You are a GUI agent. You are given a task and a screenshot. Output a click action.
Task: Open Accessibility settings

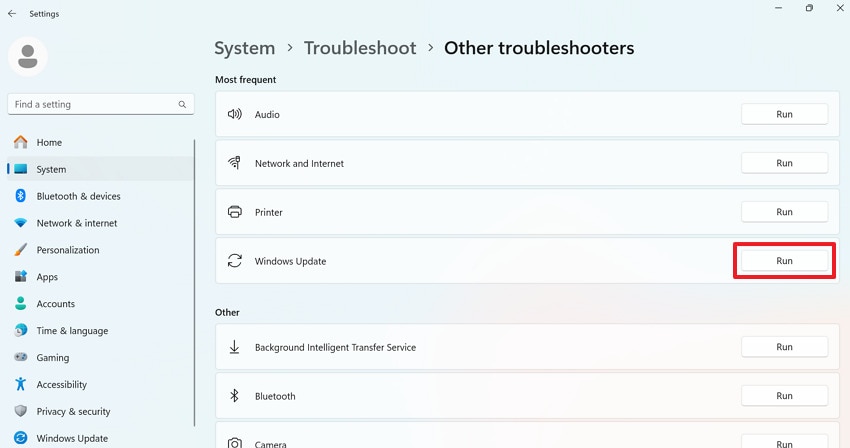coord(101,384)
